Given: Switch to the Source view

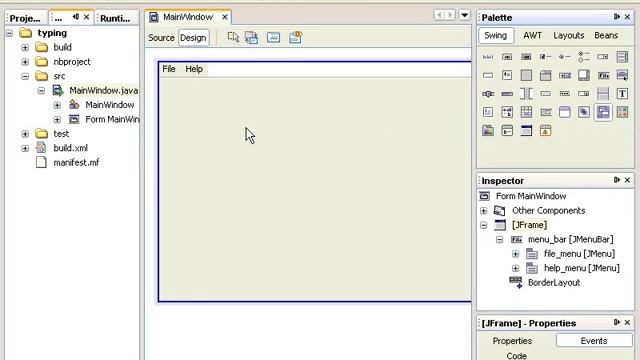Looking at the screenshot, I should (161, 38).
